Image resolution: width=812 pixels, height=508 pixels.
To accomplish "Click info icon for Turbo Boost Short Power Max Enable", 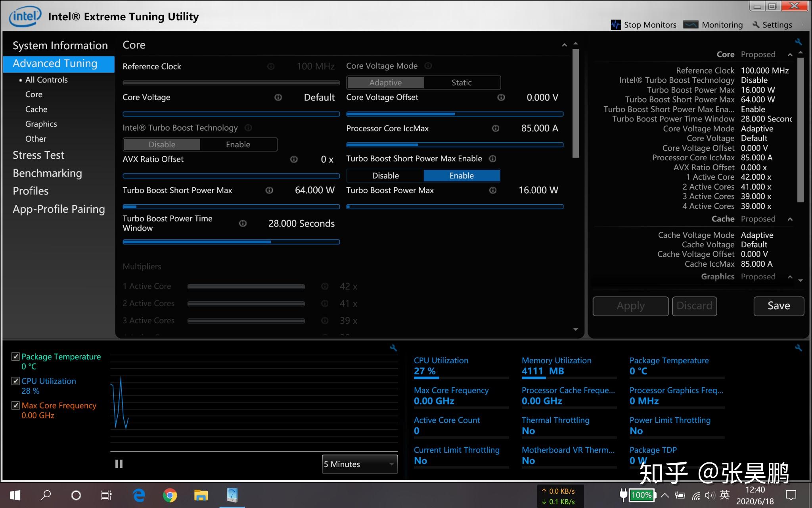I will (492, 159).
